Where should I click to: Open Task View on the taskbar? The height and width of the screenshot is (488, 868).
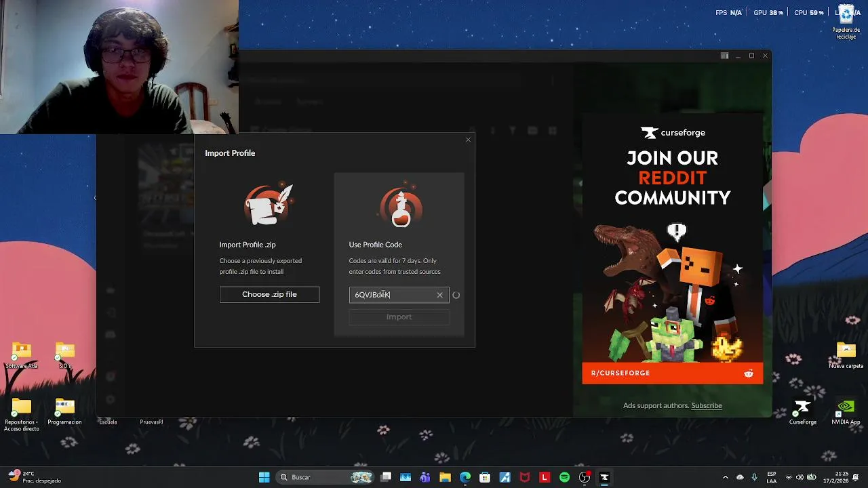[386, 477]
